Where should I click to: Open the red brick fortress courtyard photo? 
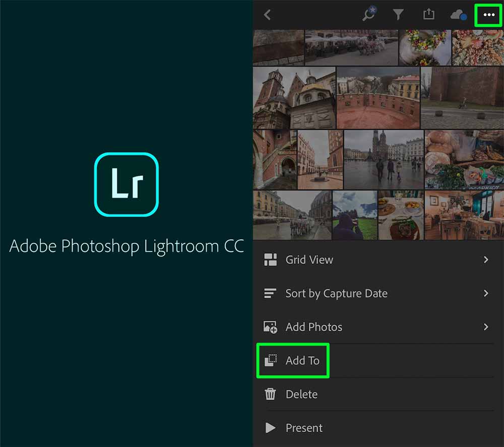[x=378, y=98]
